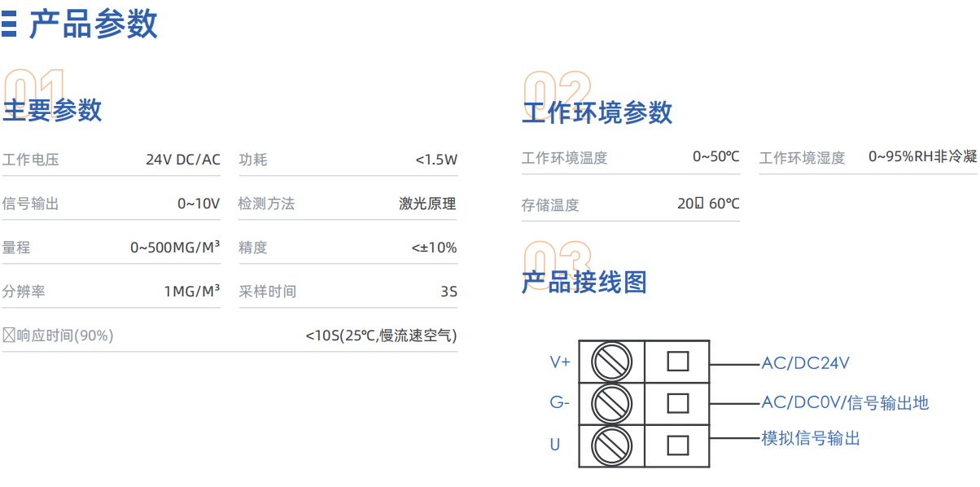Image resolution: width=980 pixels, height=487 pixels.
Task: Click the square port beside V+ screw
Action: click(x=678, y=361)
